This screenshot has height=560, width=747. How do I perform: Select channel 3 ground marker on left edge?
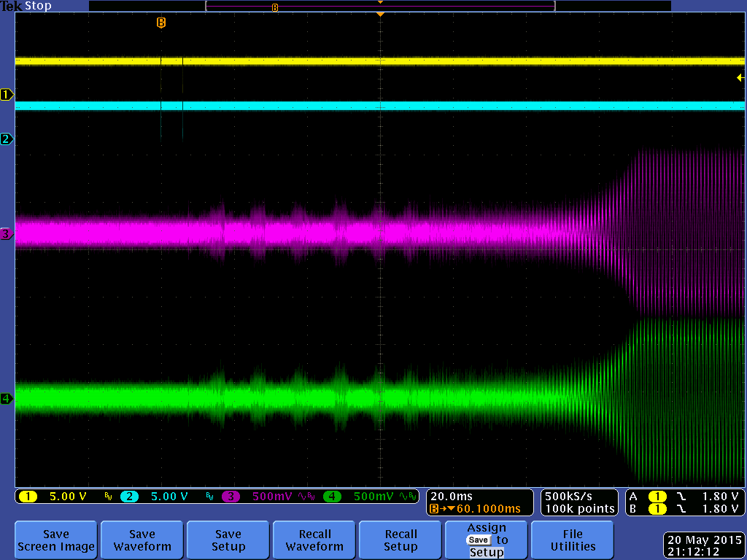coord(7,233)
